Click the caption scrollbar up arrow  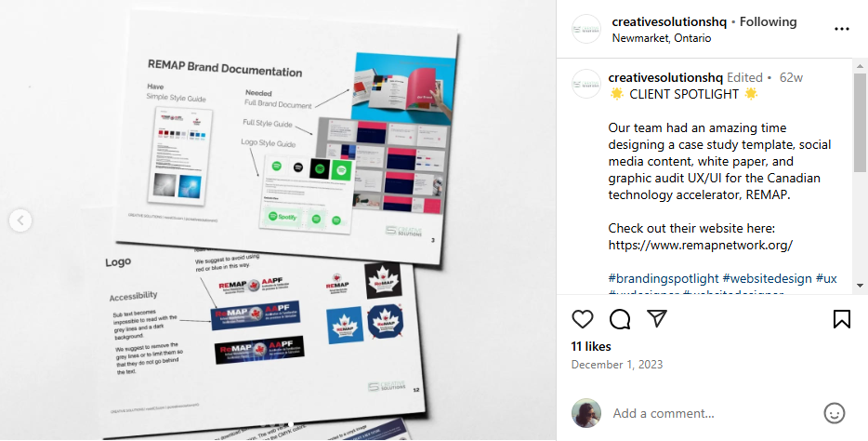tap(860, 66)
